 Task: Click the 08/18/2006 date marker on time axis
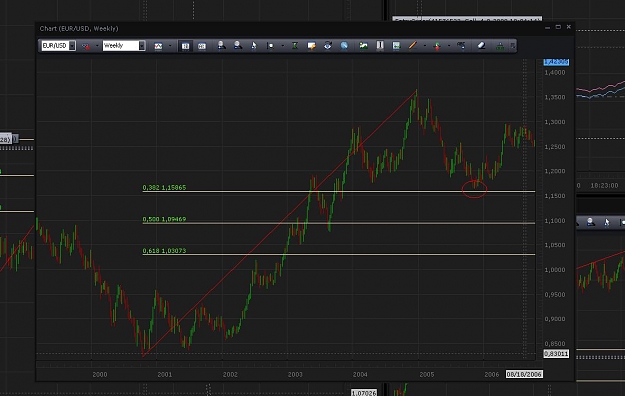(524, 374)
